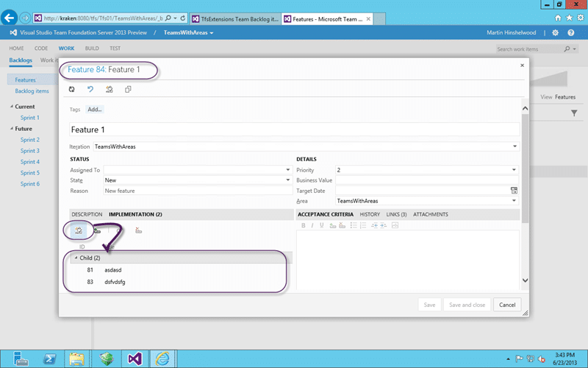The image size is (588, 368).
Task: Switch to the DESCRIPTION tab
Action: pos(87,214)
